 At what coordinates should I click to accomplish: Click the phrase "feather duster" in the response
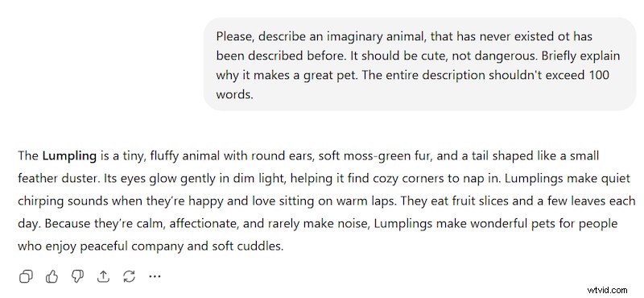58,179
